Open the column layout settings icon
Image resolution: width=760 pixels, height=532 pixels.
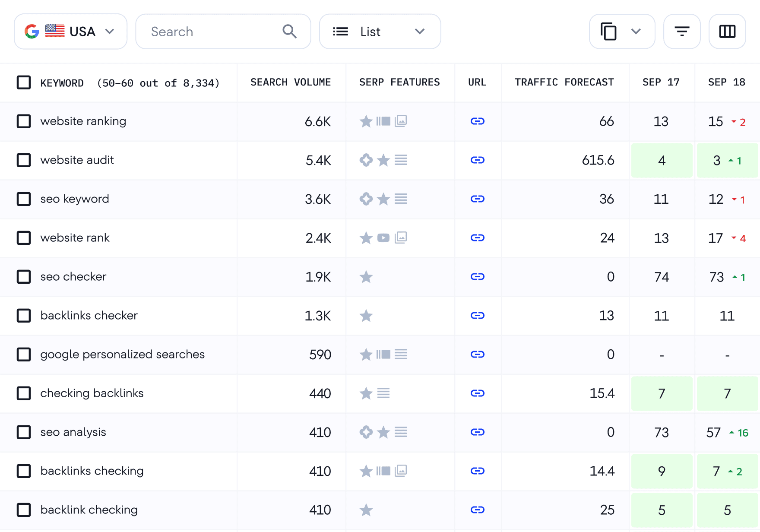click(x=727, y=32)
